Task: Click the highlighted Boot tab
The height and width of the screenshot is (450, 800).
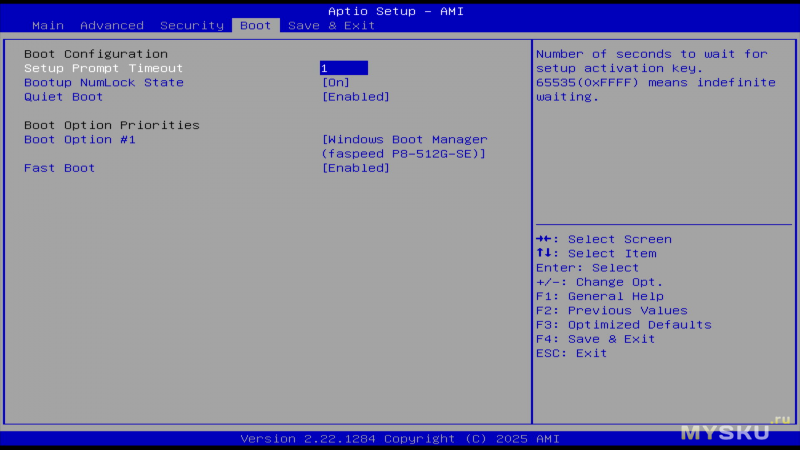Action: [255, 25]
